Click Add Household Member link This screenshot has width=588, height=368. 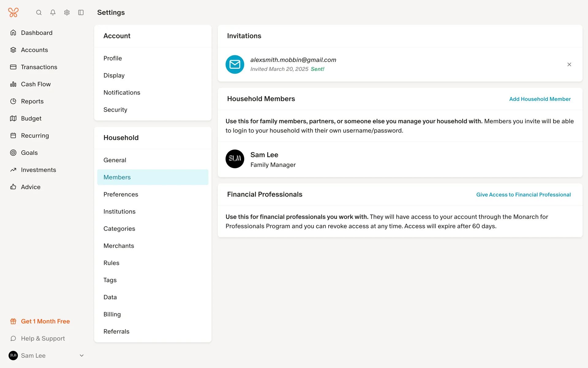coord(540,99)
